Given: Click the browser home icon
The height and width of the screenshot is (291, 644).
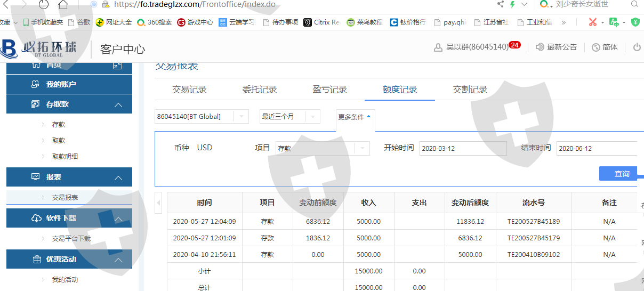Looking at the screenshot, I should point(63,5).
